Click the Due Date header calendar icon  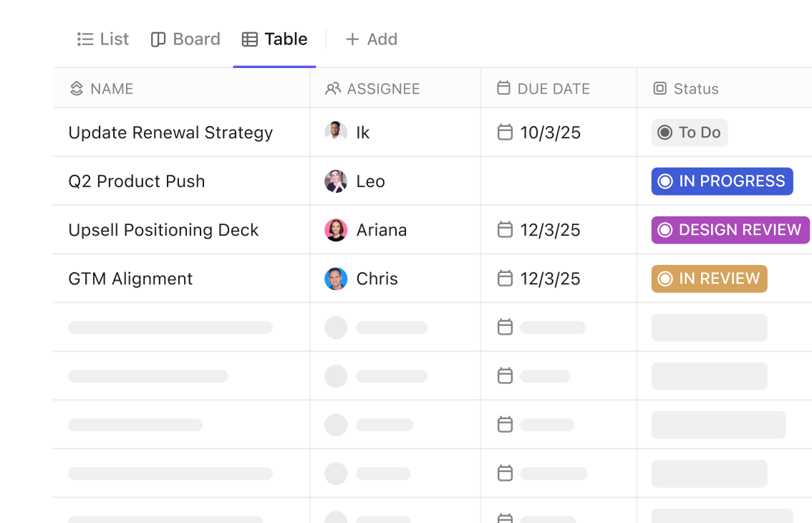pyautogui.click(x=503, y=88)
